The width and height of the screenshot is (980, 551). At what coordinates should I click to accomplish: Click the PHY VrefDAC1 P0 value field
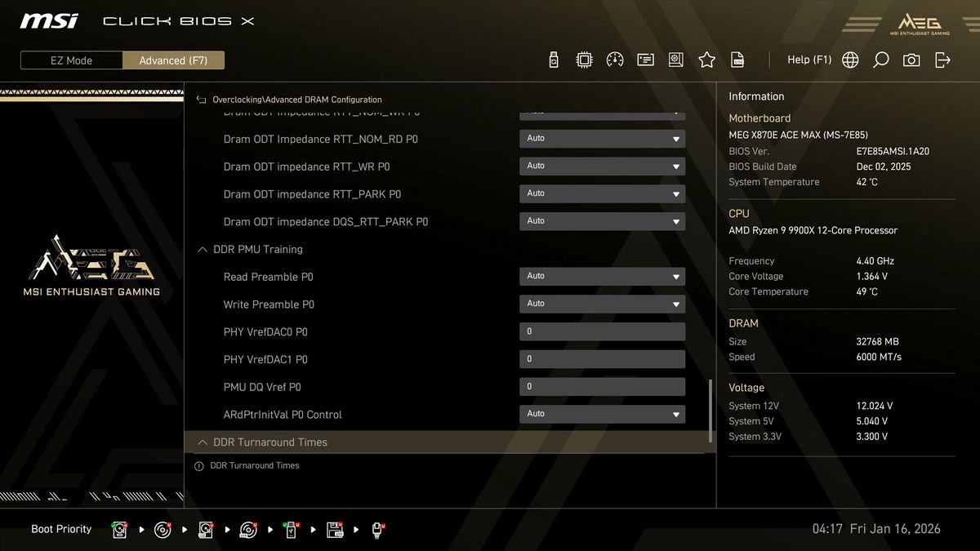pyautogui.click(x=602, y=359)
